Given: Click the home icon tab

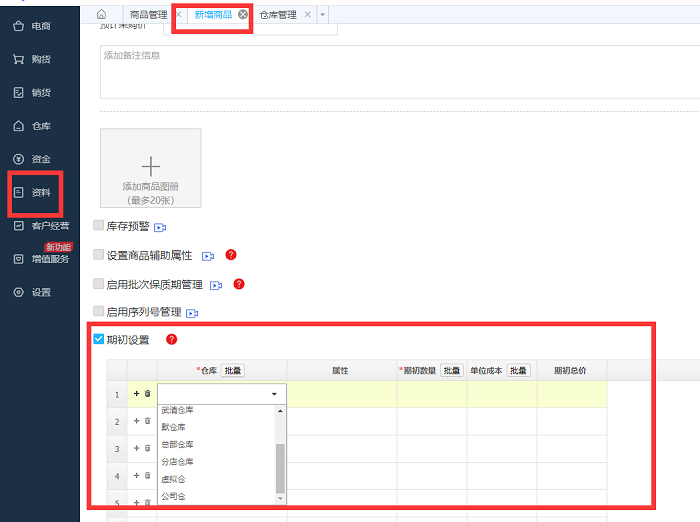Looking at the screenshot, I should (101, 15).
